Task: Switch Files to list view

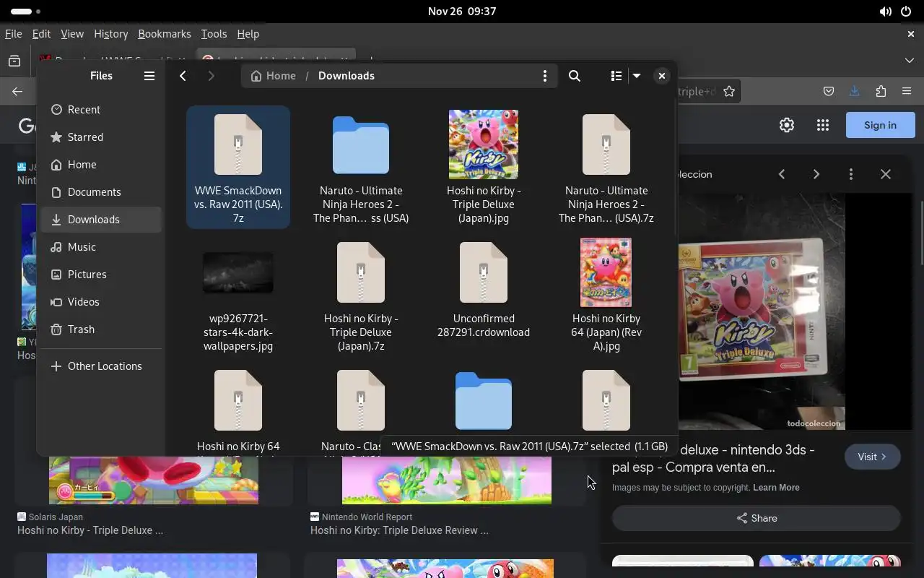Action: pyautogui.click(x=616, y=76)
